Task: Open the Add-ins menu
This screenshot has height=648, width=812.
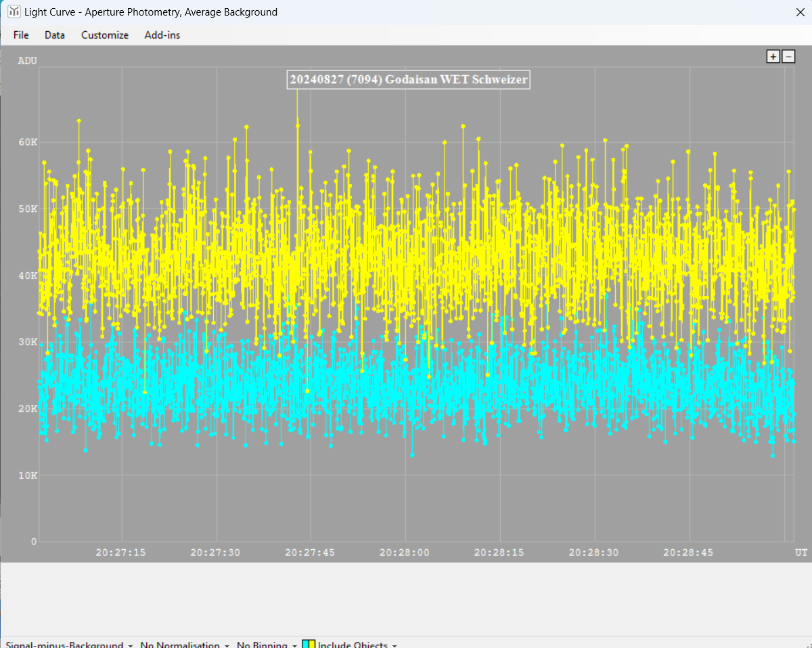Action: tap(162, 35)
